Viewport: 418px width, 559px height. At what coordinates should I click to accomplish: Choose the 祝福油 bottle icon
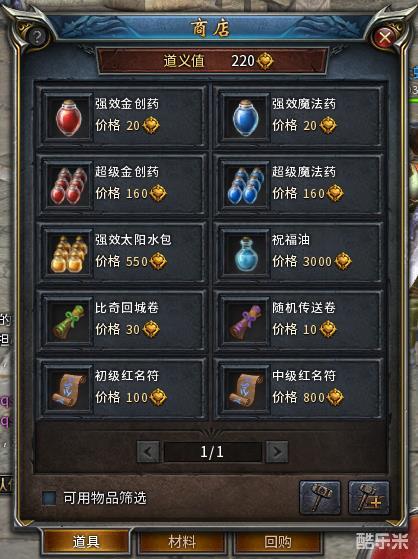(245, 254)
